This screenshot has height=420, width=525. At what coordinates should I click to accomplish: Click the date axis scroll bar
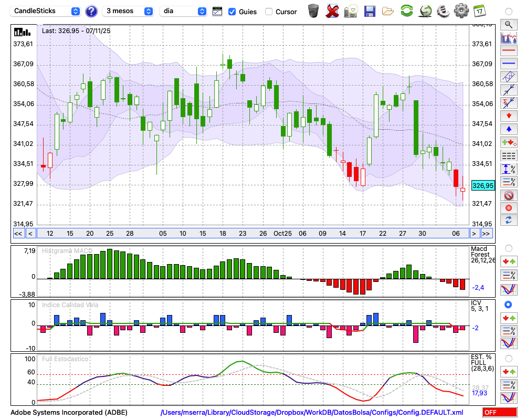click(x=253, y=234)
